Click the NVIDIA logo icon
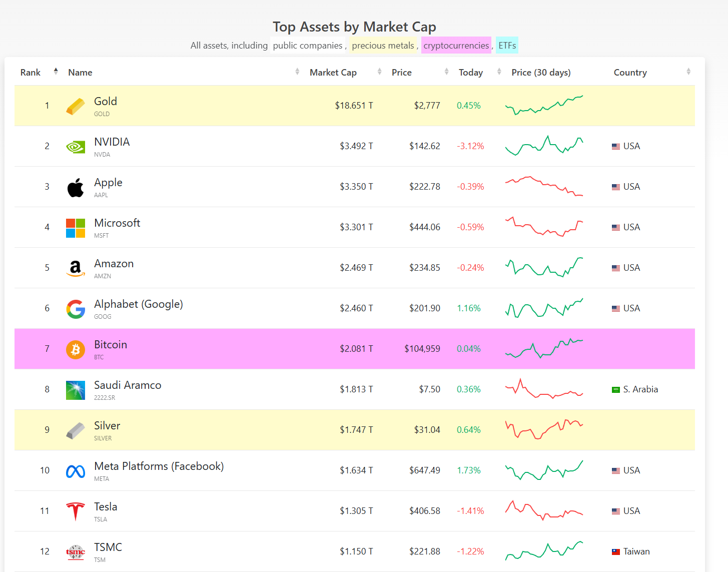Image resolution: width=728 pixels, height=572 pixels. (x=76, y=147)
